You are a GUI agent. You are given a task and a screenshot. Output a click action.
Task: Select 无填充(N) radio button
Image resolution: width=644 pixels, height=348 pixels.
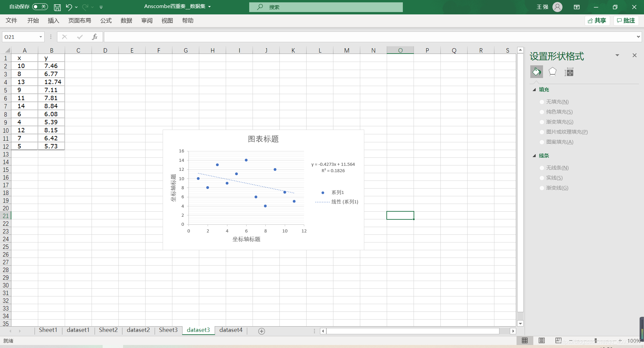tap(542, 102)
